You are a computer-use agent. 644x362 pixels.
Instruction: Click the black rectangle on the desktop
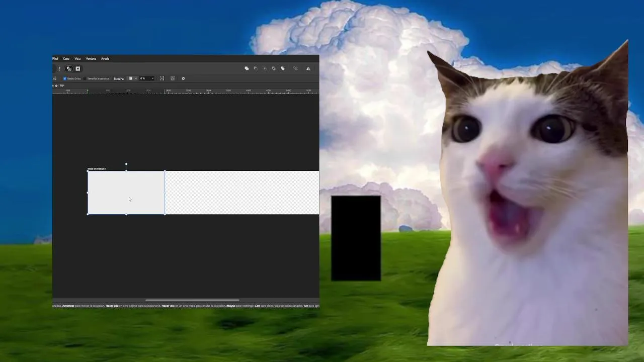[356, 238]
